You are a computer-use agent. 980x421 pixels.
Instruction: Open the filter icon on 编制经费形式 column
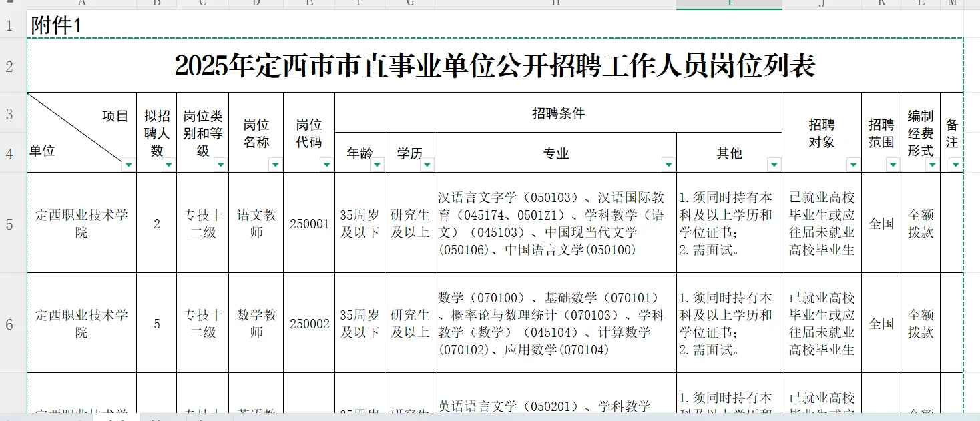pos(931,165)
